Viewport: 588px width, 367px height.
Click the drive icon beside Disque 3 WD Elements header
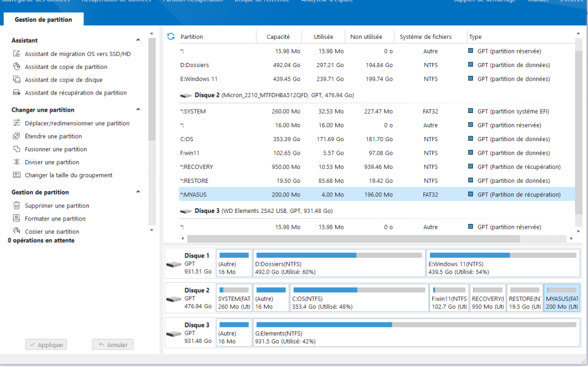tap(186, 211)
